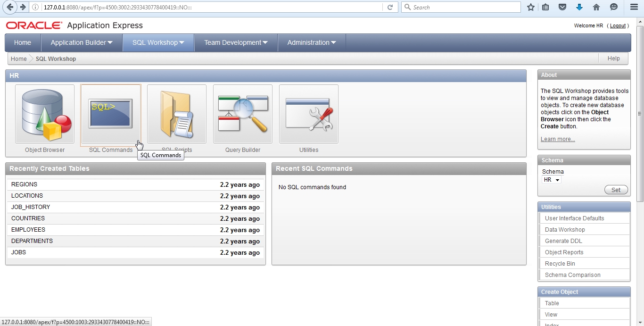Open the EMPLOYEES table row
The height and width of the screenshot is (326, 644).
pos(135,230)
